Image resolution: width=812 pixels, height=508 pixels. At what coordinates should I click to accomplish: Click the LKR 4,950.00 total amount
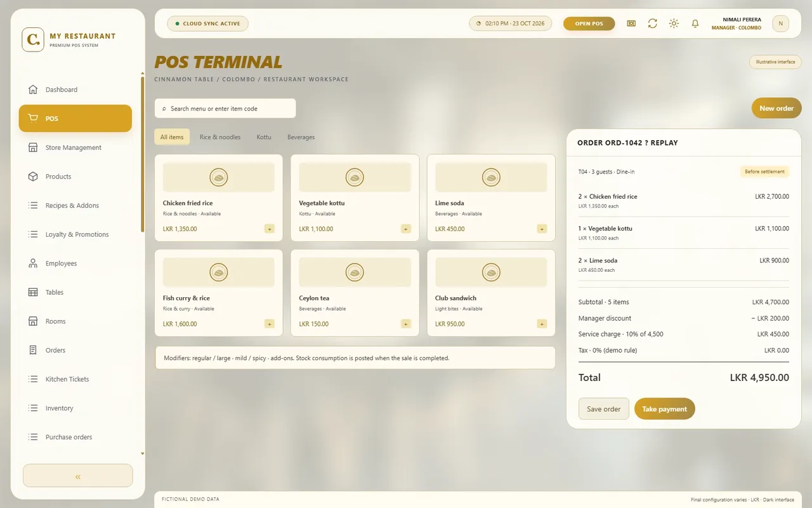point(759,378)
